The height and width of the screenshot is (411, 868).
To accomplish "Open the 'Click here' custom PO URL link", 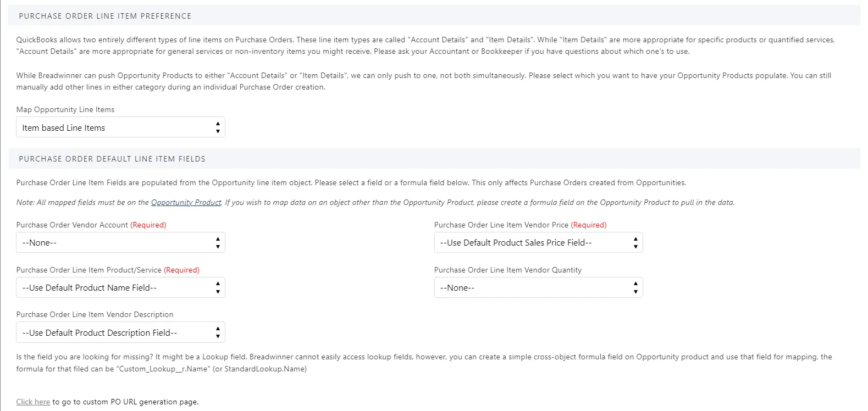I will 33,402.
